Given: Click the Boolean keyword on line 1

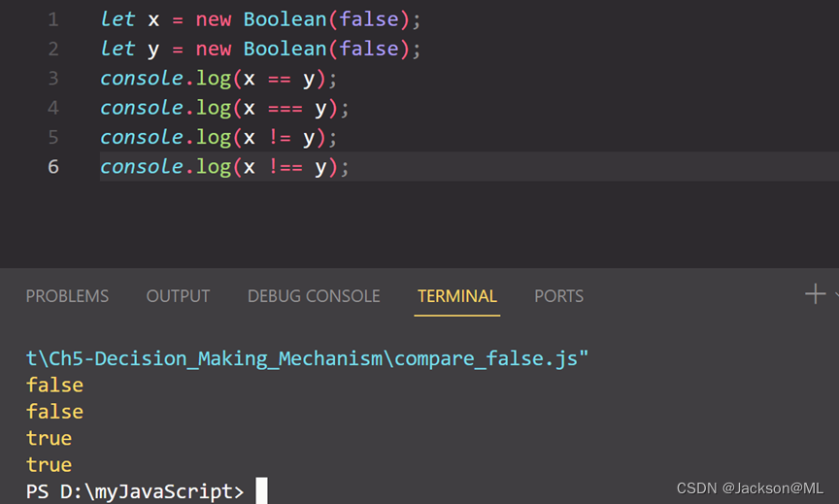Looking at the screenshot, I should click(285, 19).
